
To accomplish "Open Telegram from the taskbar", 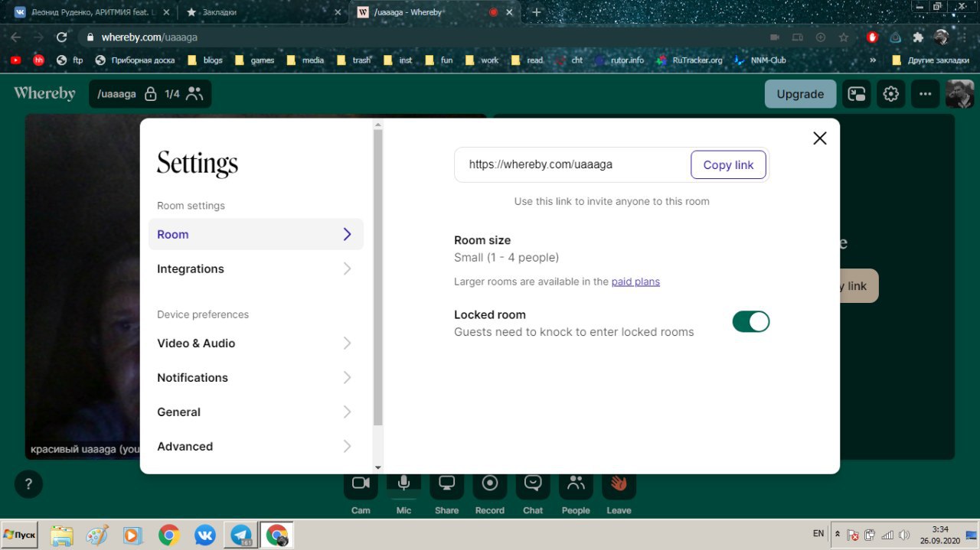I will point(242,535).
